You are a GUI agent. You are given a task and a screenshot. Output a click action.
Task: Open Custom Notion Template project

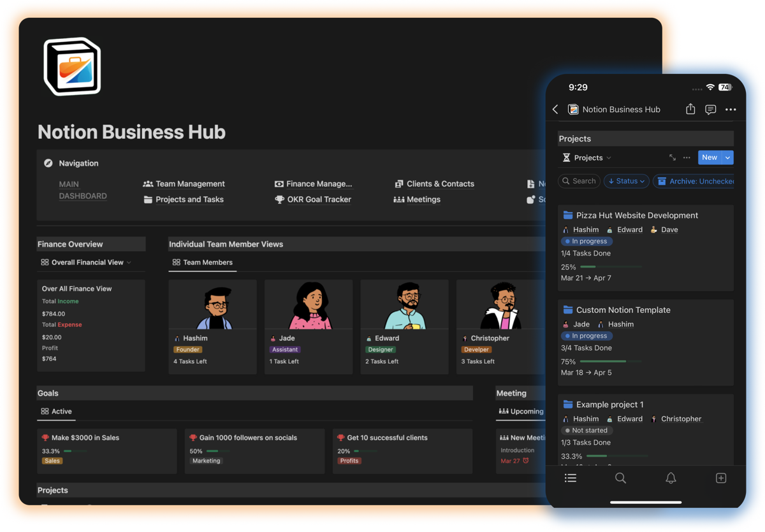(x=623, y=310)
